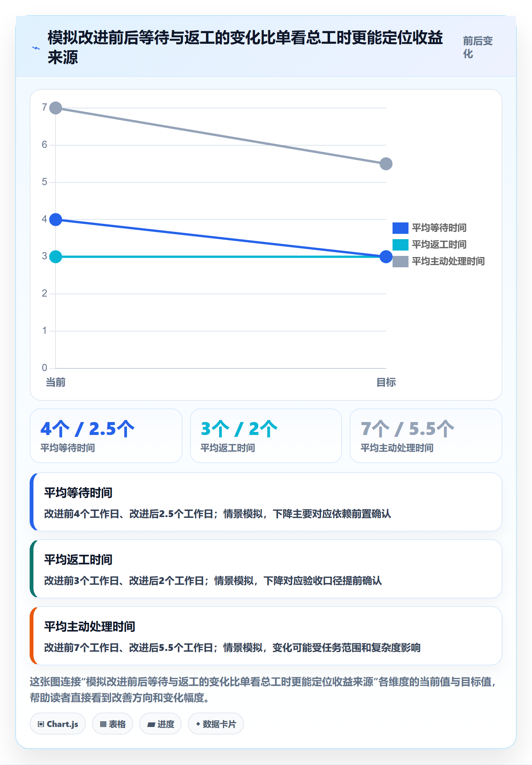Viewport: 532px width, 765px height.
Task: Click the diamond icon in the 数据卡片 tag
Action: pyautogui.click(x=198, y=724)
